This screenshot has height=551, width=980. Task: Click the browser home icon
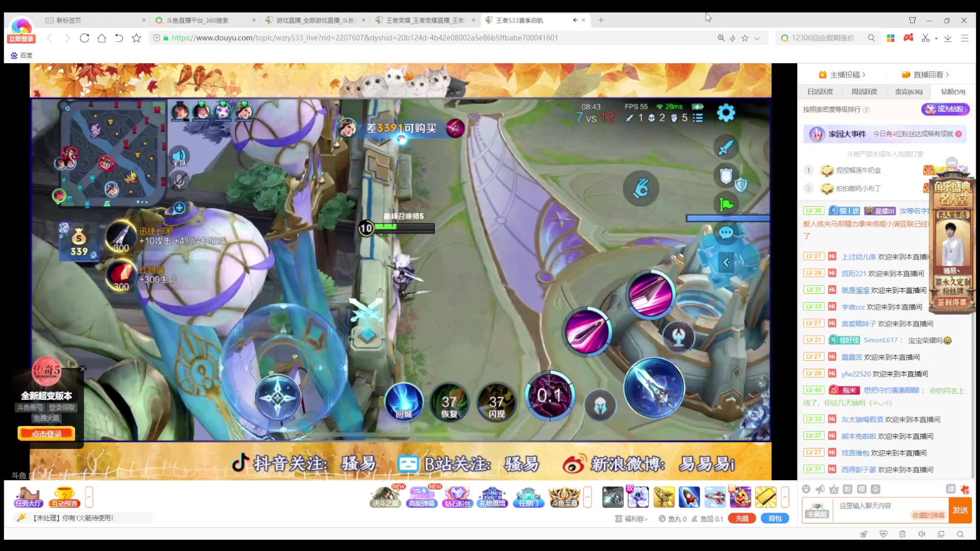(102, 38)
